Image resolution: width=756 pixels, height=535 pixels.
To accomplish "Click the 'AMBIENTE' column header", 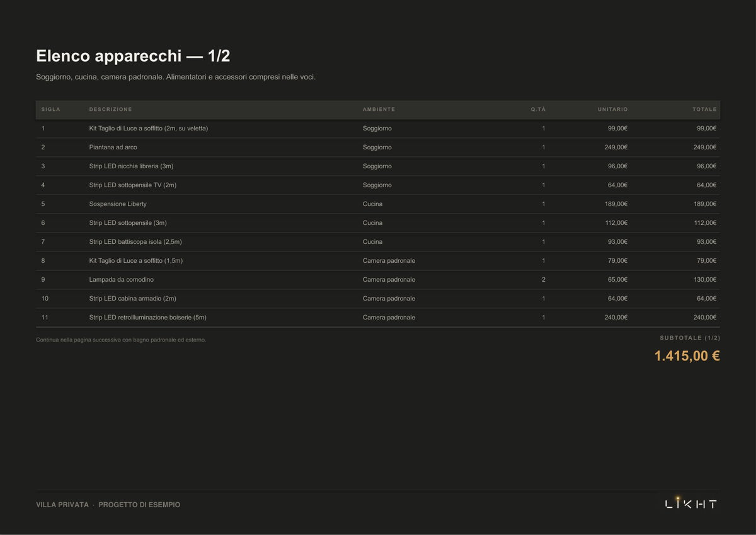I will (x=379, y=110).
